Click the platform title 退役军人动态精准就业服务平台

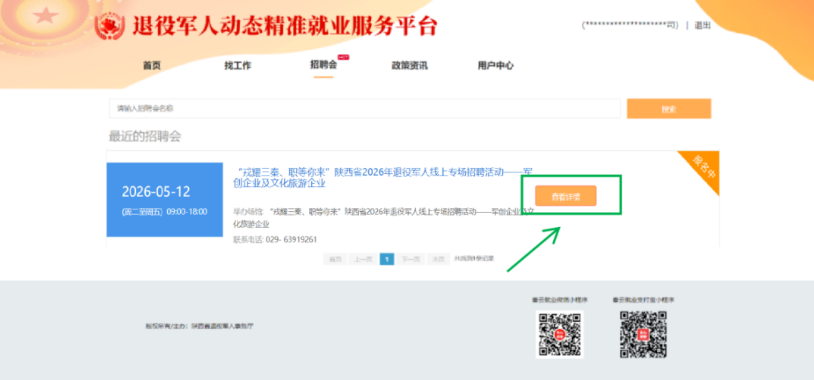(285, 26)
